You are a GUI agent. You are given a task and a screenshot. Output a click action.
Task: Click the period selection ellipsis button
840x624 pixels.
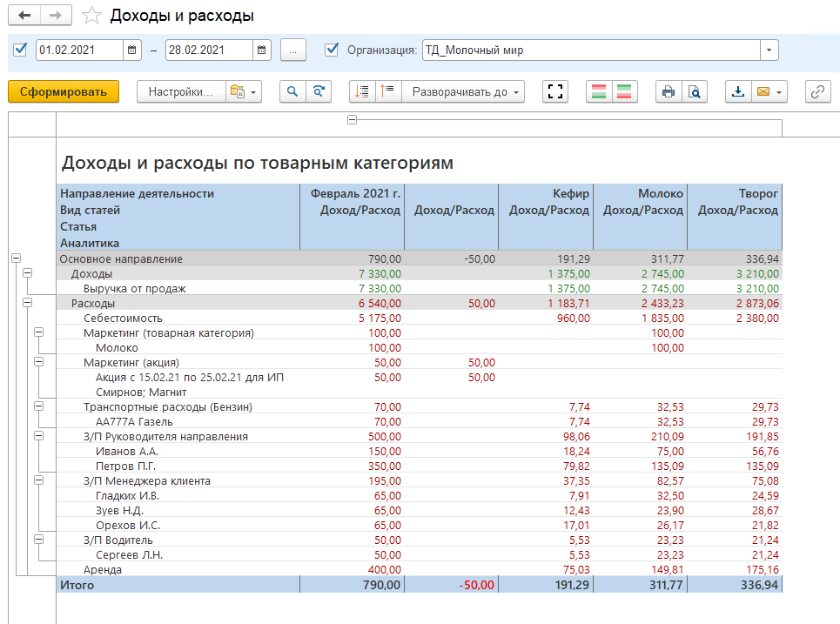pos(293,50)
